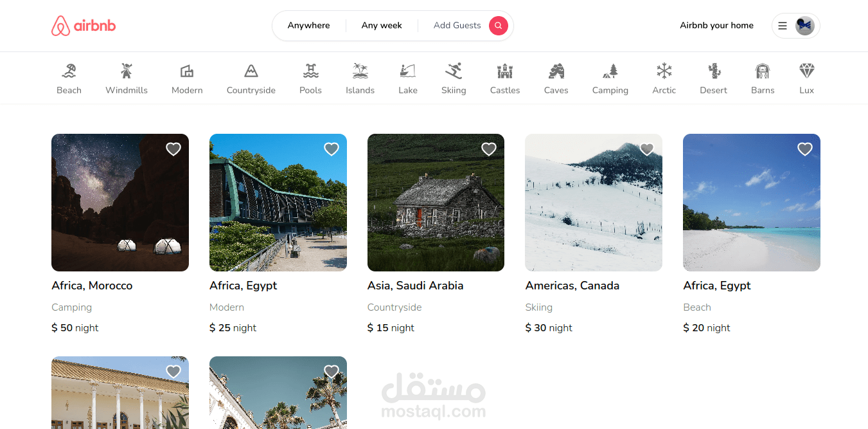Click the Americas, Canada listing title
This screenshot has height=429, width=868.
click(x=572, y=286)
